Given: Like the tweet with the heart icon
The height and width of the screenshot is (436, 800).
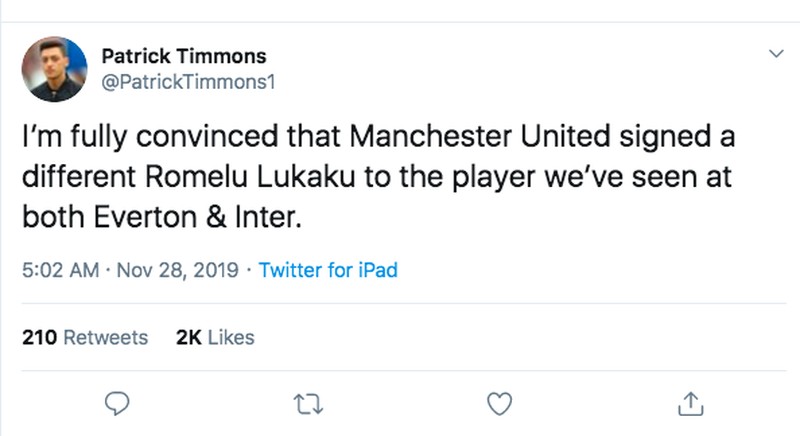Looking at the screenshot, I should (500, 402).
